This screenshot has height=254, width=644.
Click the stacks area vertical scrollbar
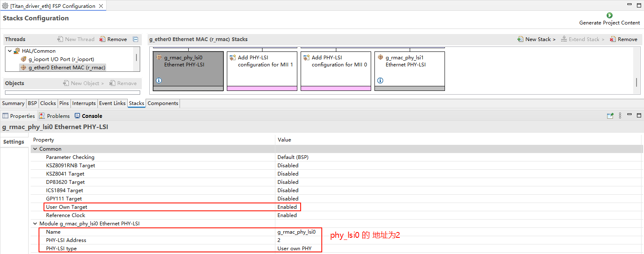pyautogui.click(x=636, y=82)
